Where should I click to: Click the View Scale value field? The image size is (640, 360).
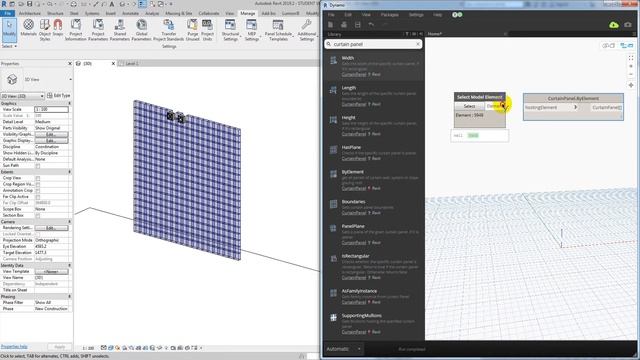(x=51, y=109)
